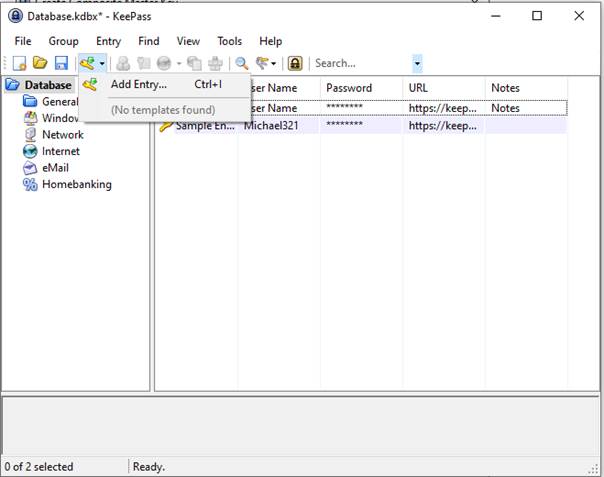Select the Michael321 entry row
The height and width of the screenshot is (477, 604).
coord(362,126)
